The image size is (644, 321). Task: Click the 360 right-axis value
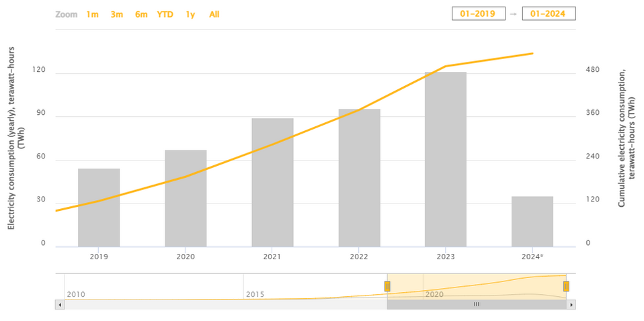point(592,113)
